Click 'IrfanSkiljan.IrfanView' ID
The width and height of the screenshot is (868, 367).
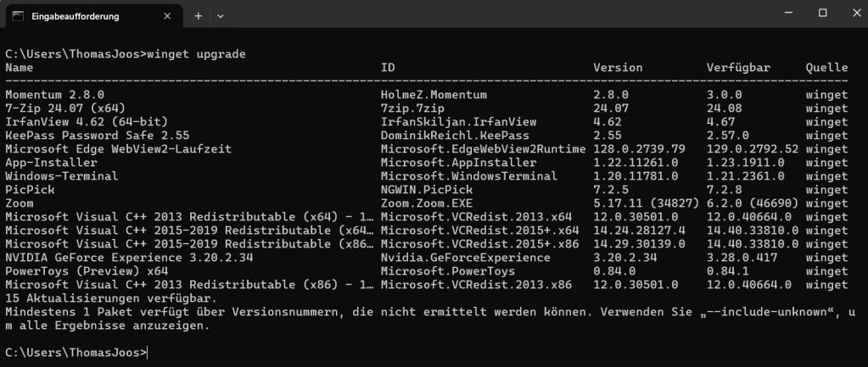point(458,121)
